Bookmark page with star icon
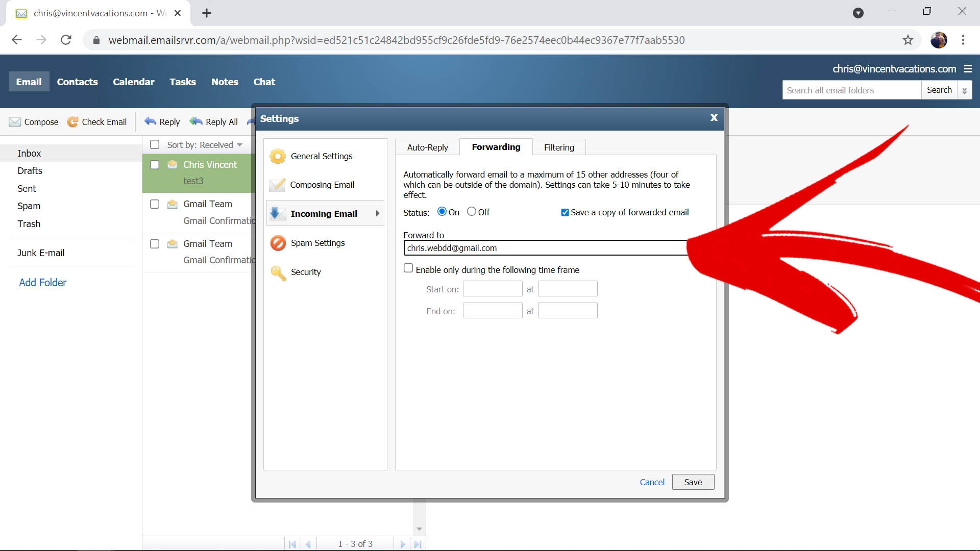The image size is (980, 551). 908,40
